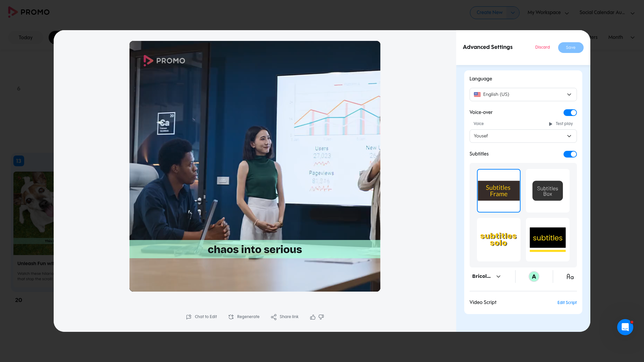Disable the Voice-over toggle
Screen dimensions: 644x362
pos(570,113)
